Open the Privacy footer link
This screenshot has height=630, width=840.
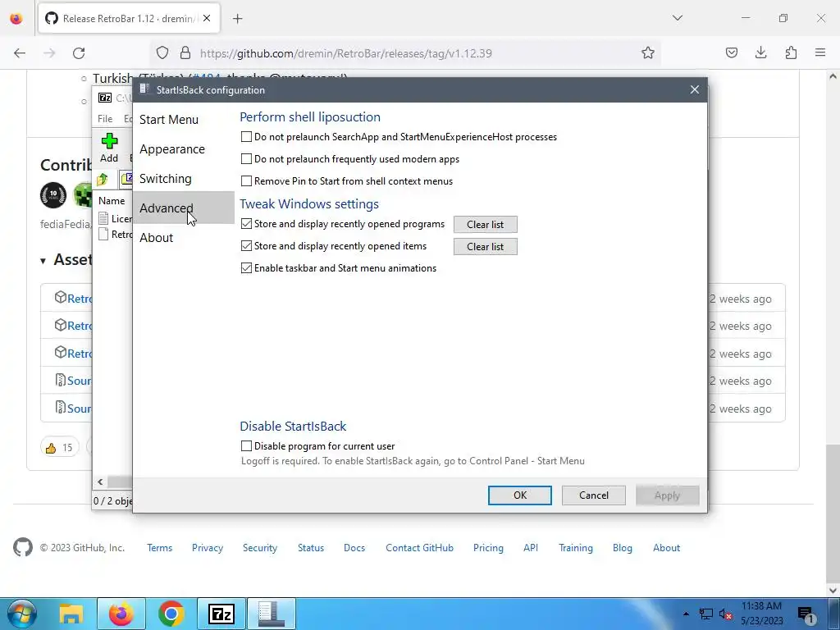pos(208,547)
